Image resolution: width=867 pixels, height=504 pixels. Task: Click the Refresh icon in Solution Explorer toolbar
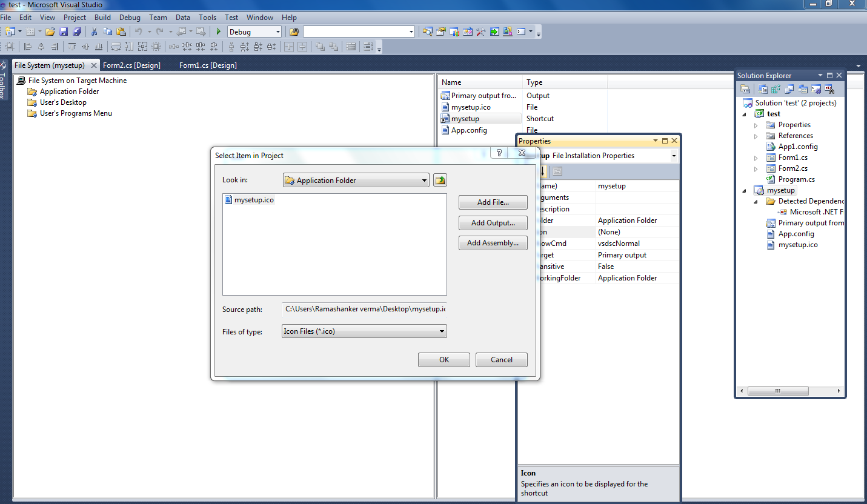(776, 88)
